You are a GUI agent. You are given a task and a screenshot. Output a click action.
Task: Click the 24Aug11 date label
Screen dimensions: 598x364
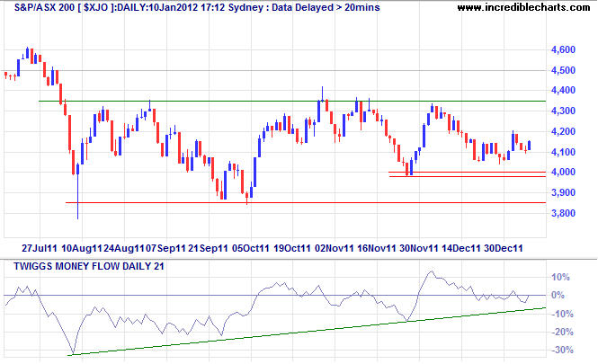[124, 249]
